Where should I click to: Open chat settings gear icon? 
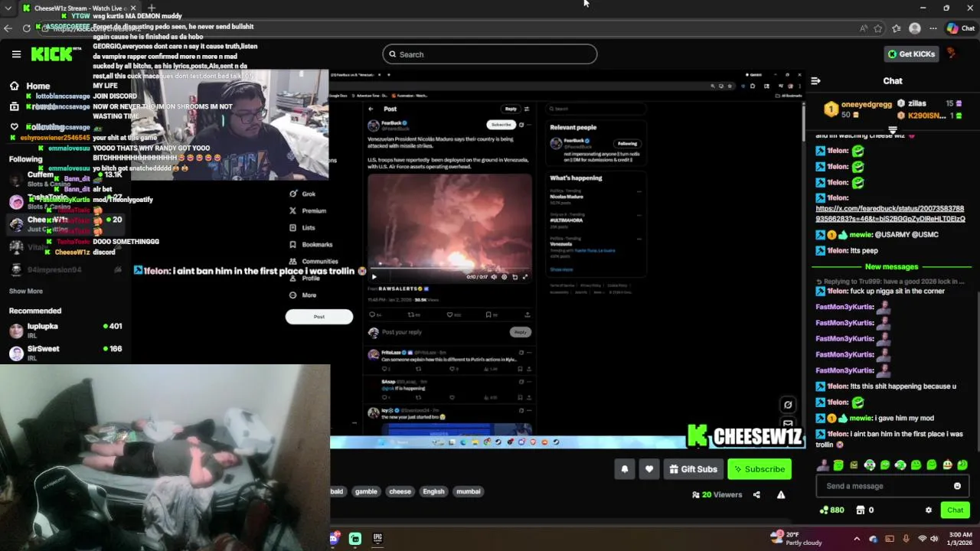[x=929, y=510]
